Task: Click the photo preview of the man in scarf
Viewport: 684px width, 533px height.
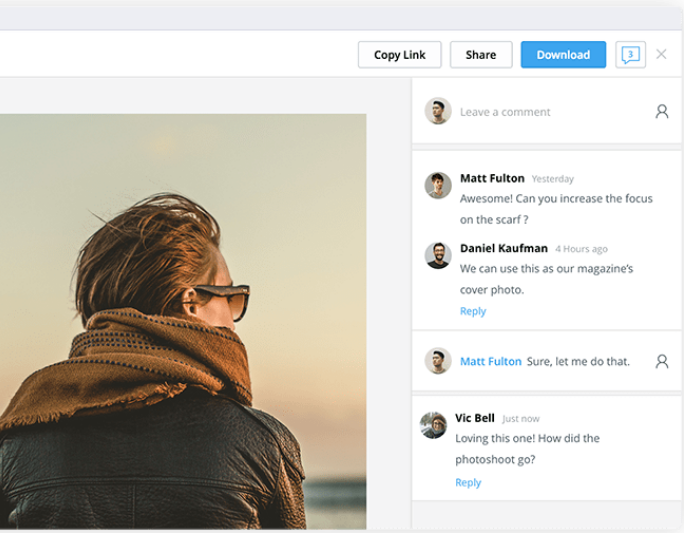Action: point(183,321)
